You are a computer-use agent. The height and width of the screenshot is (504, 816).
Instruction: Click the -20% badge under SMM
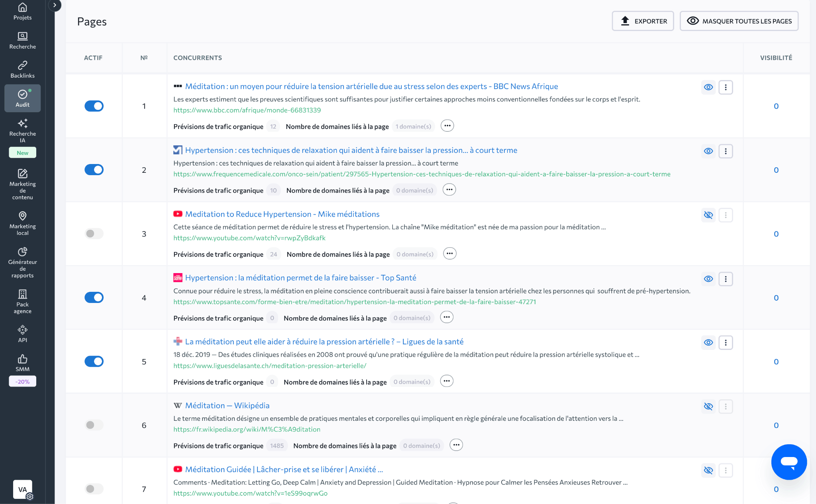click(22, 381)
